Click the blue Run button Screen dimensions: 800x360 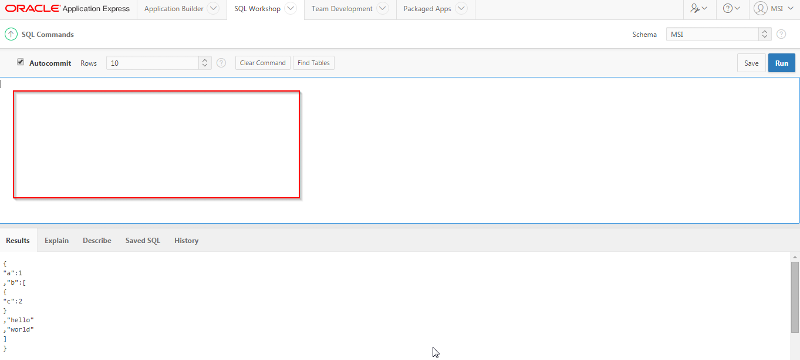782,63
